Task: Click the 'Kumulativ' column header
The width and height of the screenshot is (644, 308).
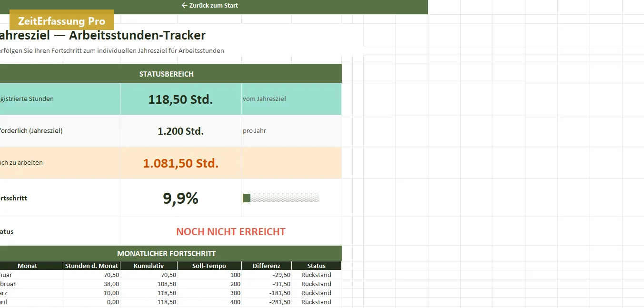Action: (149, 266)
